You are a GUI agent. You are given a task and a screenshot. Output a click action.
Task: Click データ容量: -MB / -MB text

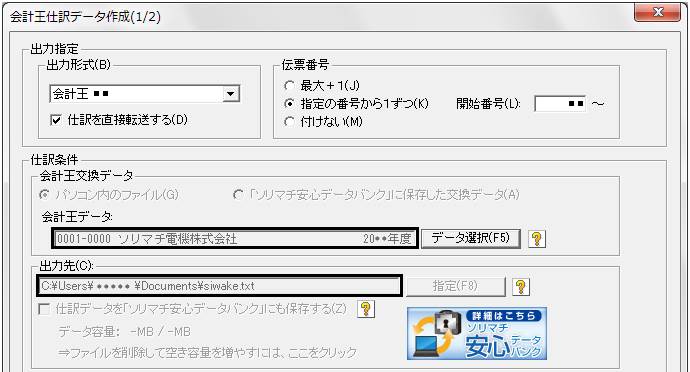click(125, 331)
